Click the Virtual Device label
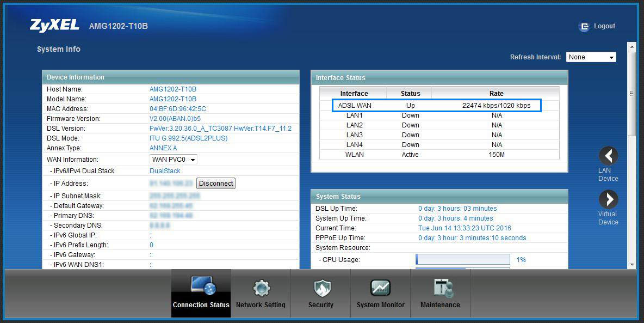 [x=608, y=218]
